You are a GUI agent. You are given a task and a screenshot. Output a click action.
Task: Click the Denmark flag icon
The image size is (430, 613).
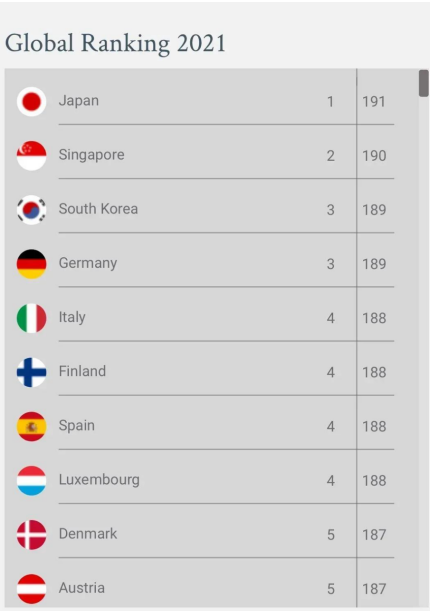tap(31, 535)
